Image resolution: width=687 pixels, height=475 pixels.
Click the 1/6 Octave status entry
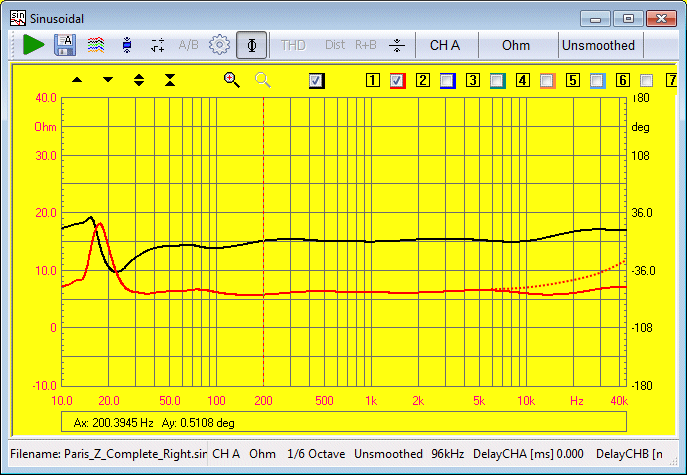point(316,454)
